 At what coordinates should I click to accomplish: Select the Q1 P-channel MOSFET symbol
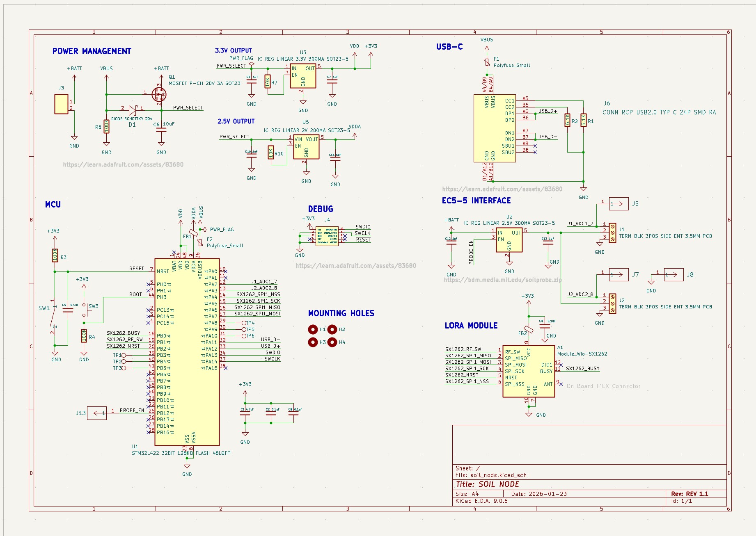(160, 94)
